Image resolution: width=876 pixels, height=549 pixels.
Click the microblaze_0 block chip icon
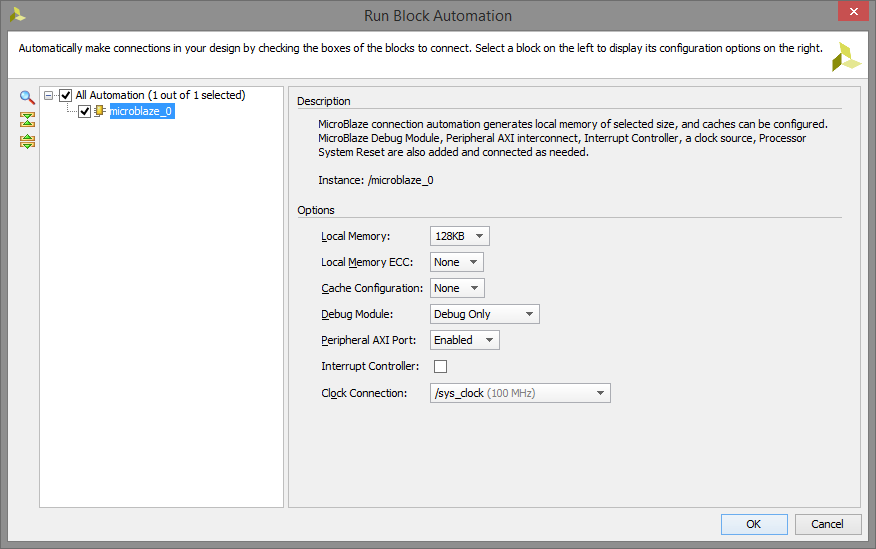tap(99, 111)
